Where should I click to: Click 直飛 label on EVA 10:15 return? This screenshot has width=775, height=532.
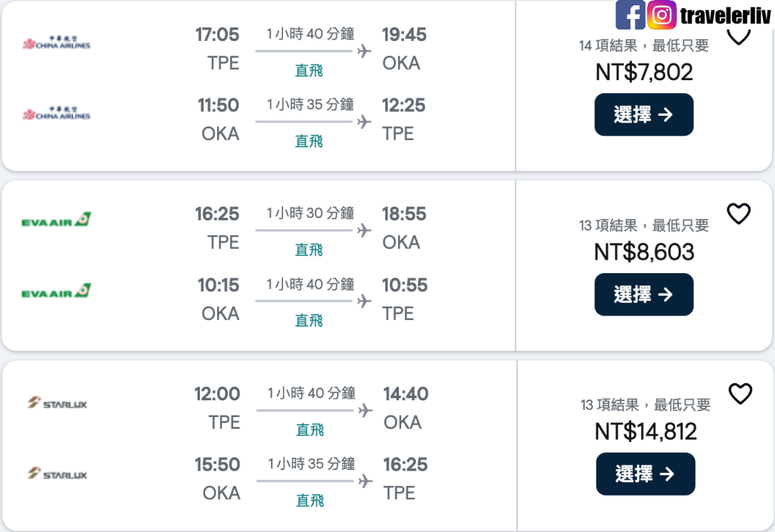(x=309, y=320)
